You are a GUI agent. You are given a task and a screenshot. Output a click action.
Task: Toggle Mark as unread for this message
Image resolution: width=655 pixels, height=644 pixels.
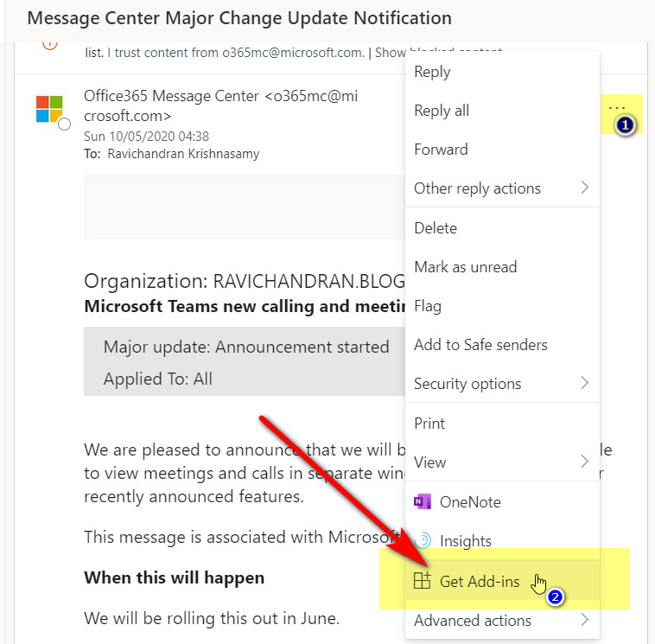[465, 267]
